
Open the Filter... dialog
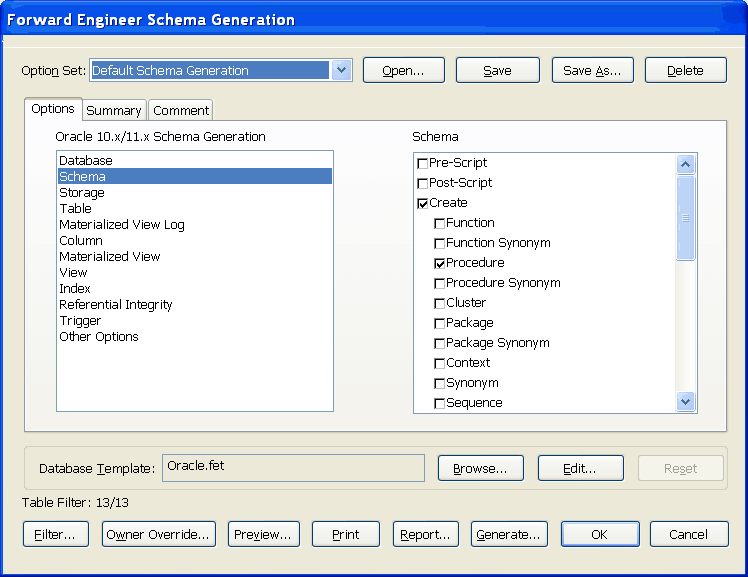(x=56, y=534)
